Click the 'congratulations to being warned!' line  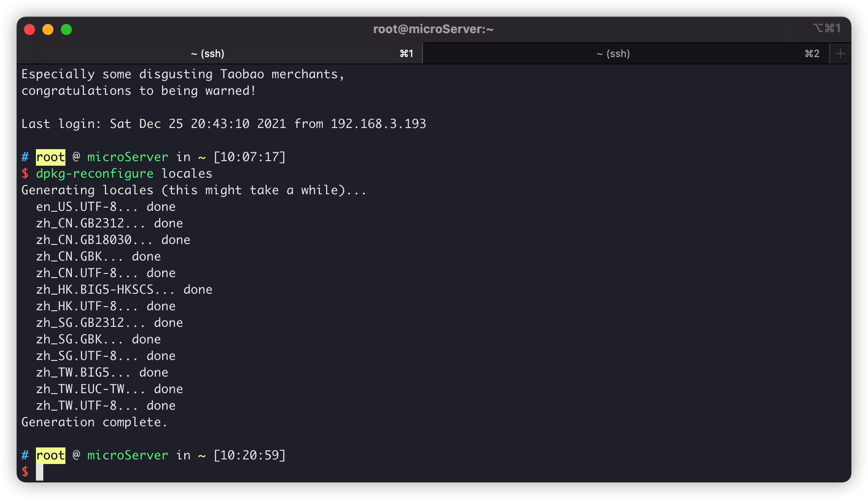tap(139, 91)
